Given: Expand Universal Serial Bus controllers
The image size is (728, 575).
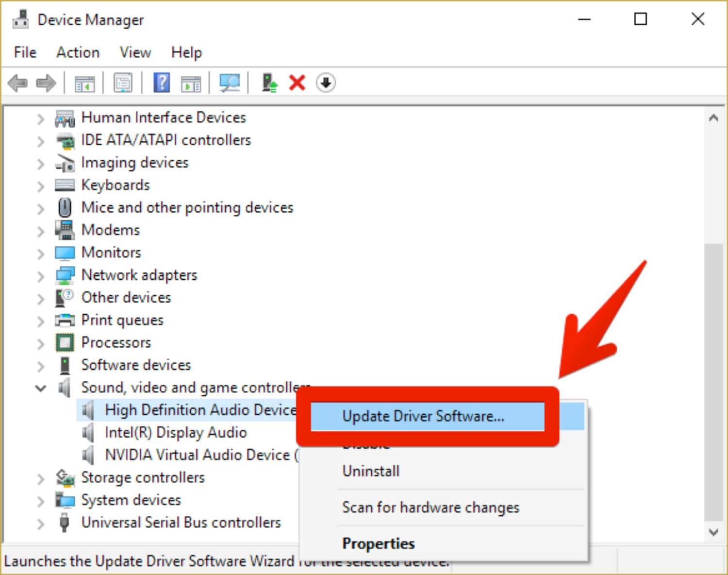Looking at the screenshot, I should tap(41, 524).
